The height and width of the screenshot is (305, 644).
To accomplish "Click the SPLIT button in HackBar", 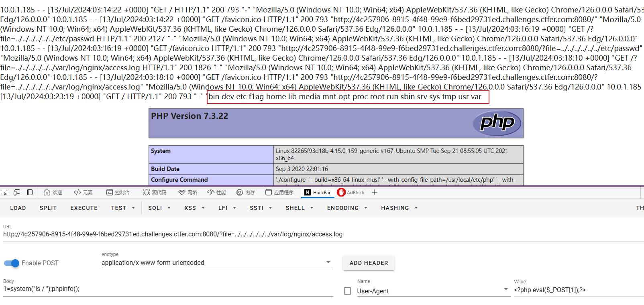I will [x=48, y=208].
